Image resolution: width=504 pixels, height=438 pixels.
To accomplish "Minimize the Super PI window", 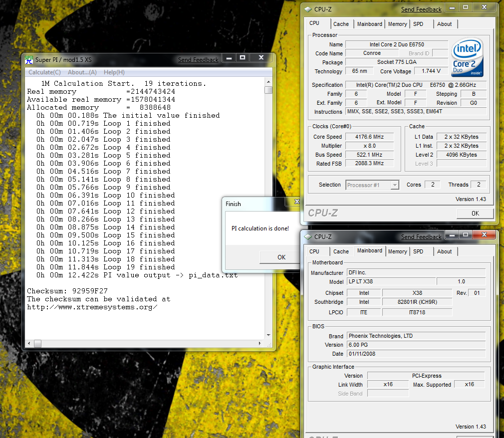I will pos(229,58).
